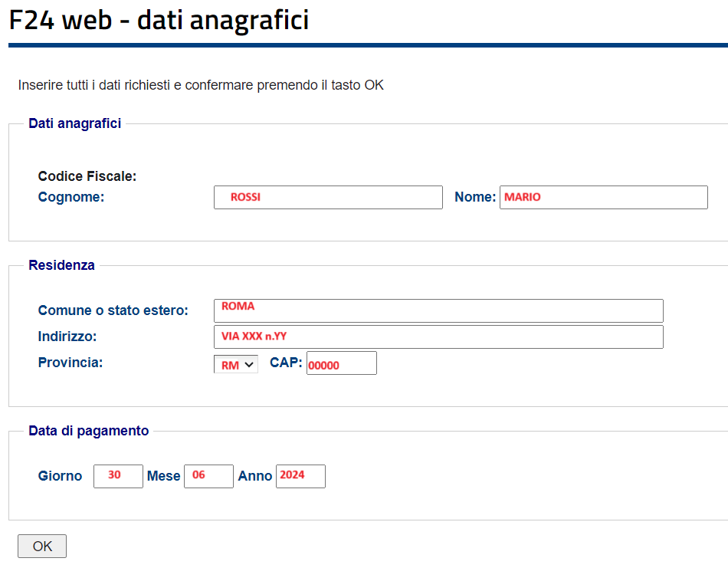
Task: Click the Dati anagrafici section heading
Action: (x=74, y=123)
